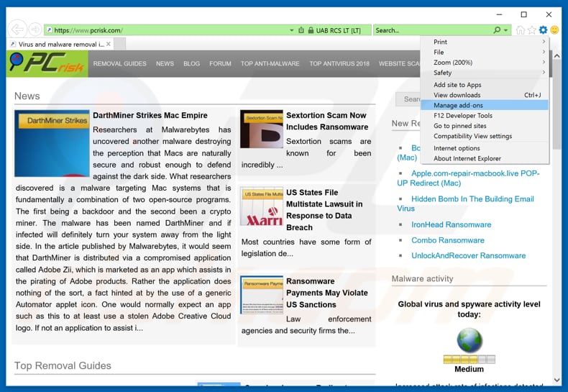Click the browser Back arrow button

tap(17, 29)
